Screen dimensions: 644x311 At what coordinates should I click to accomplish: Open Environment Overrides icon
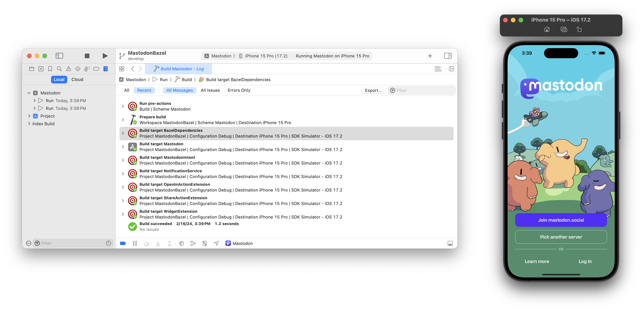coord(204,243)
